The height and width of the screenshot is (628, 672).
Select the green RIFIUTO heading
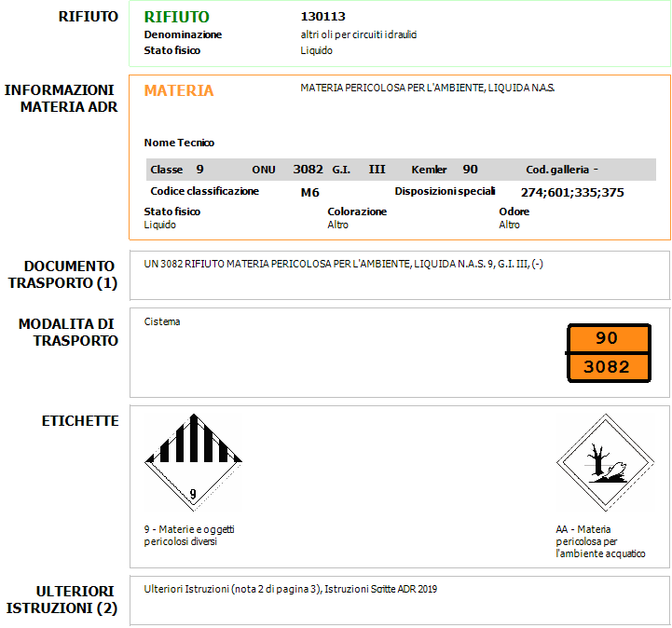(x=176, y=17)
